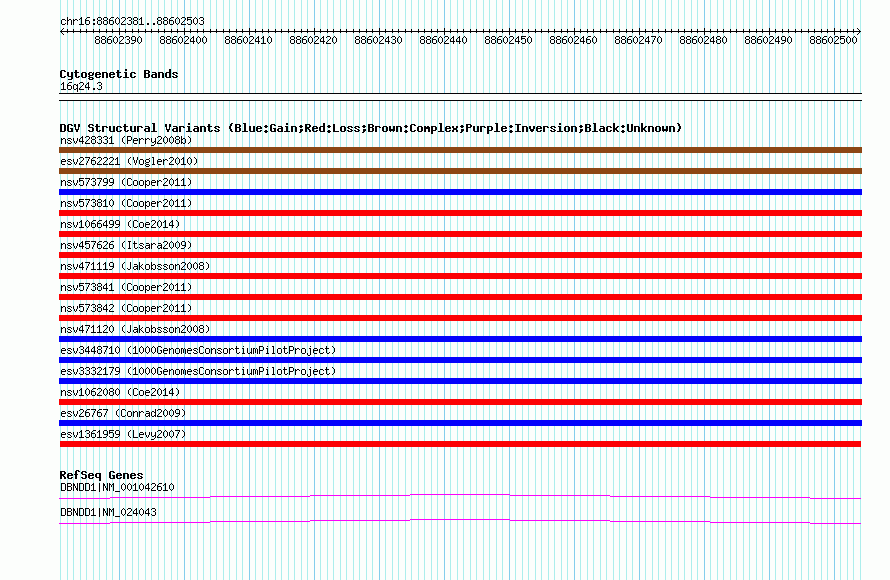Click the nsv471120 (Jakobsson2008) label
Viewport: 890px width, 580px height.
pyautogui.click(x=135, y=329)
